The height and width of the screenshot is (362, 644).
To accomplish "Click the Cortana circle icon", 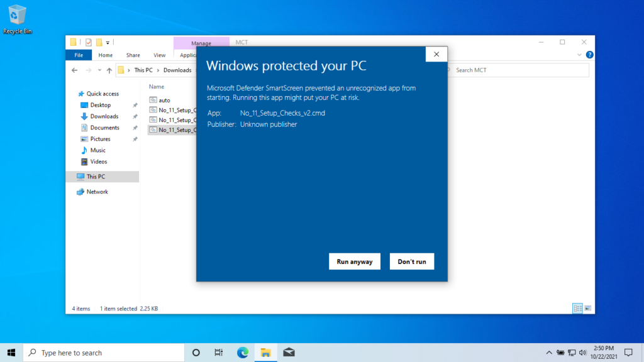I will [195, 352].
